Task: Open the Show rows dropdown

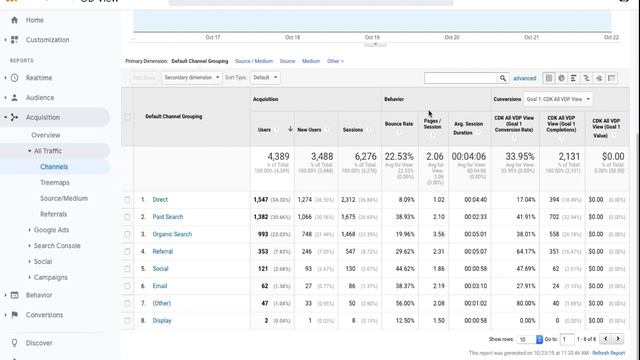Action: 529,340
